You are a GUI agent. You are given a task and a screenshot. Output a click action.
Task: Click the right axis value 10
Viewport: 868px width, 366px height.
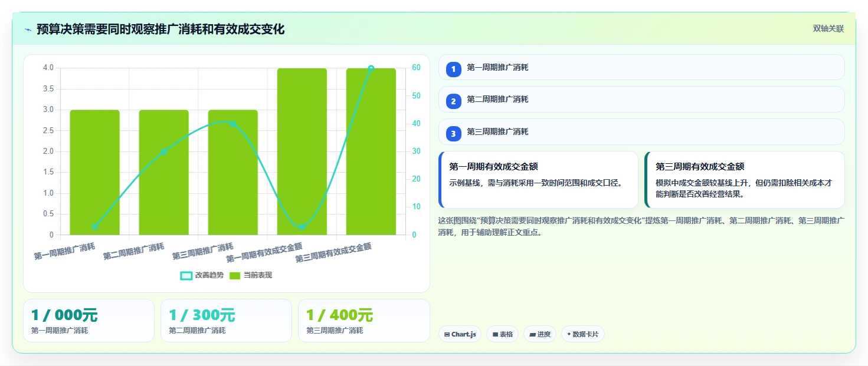tap(416, 207)
